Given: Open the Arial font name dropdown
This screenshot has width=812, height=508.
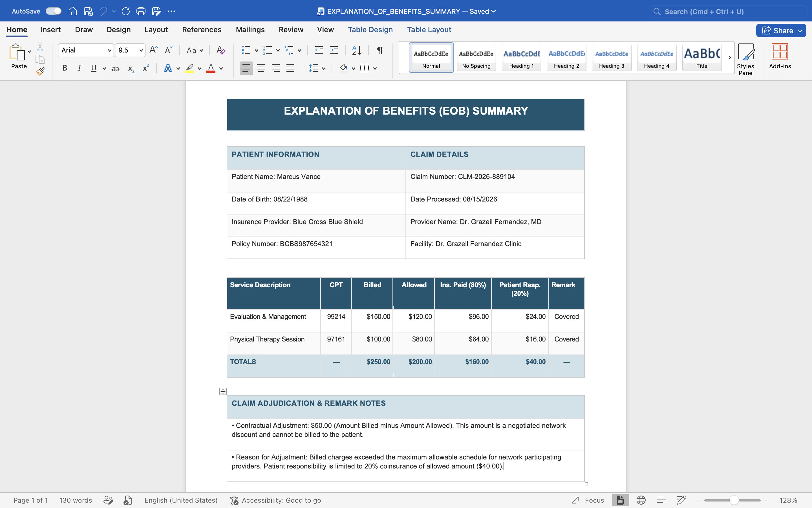Looking at the screenshot, I should (x=109, y=51).
